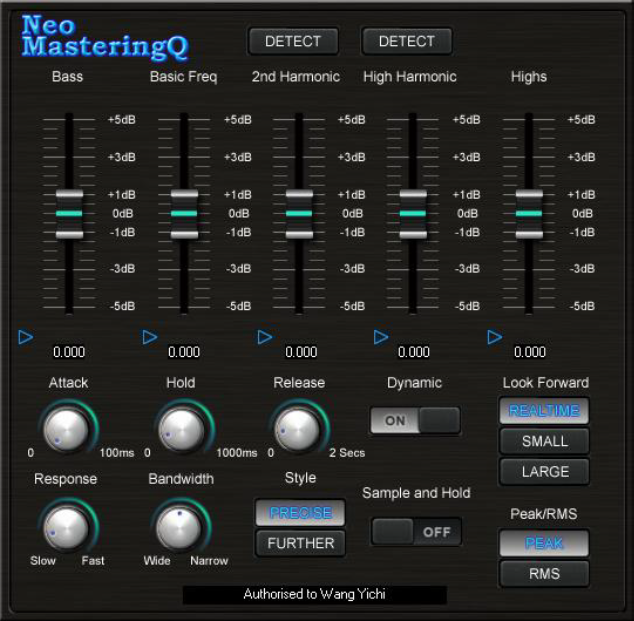Screen dimensions: 634x621
Task: Click the Basic Freq gain fader handle
Action: point(184,213)
